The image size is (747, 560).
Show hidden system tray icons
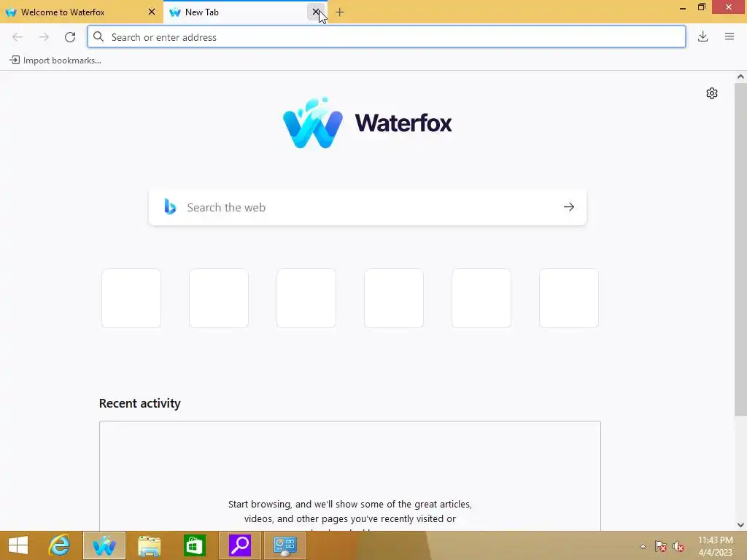[x=643, y=546]
